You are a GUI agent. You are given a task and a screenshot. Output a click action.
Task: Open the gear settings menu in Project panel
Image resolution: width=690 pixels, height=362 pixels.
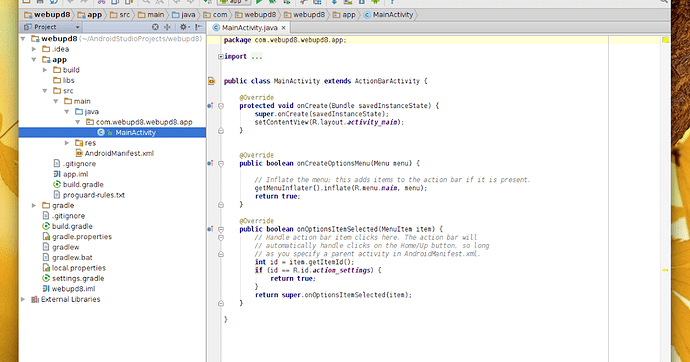click(x=184, y=27)
